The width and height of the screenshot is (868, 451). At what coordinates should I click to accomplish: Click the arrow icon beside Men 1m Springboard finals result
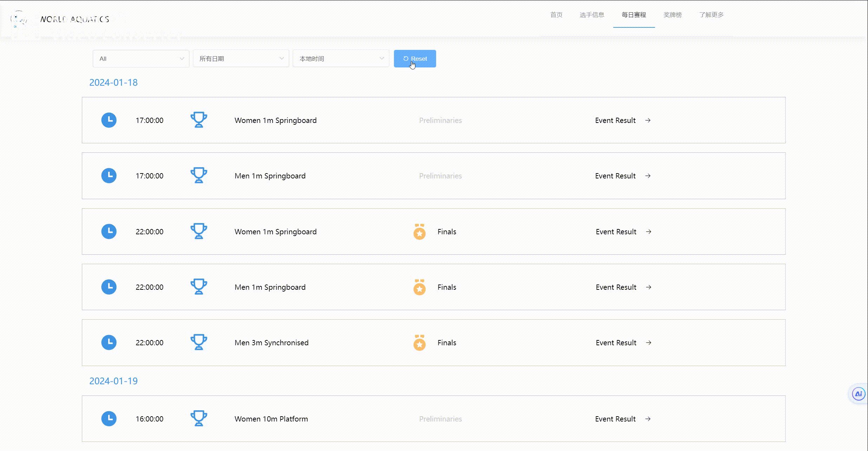[649, 287]
